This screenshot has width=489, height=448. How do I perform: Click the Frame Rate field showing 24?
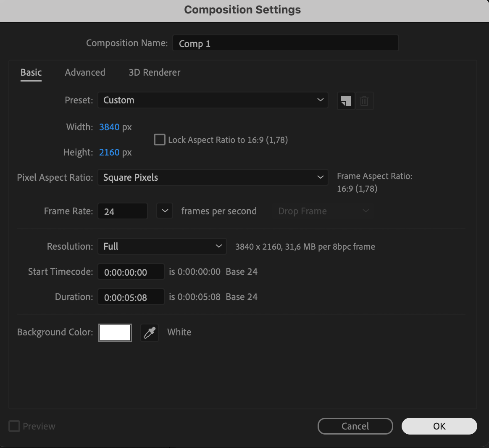pyautogui.click(x=122, y=211)
